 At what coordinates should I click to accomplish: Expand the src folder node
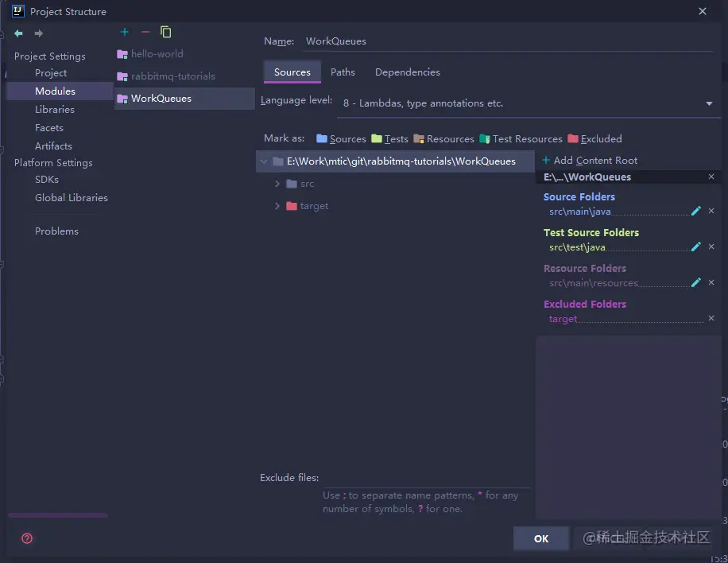coord(277,184)
